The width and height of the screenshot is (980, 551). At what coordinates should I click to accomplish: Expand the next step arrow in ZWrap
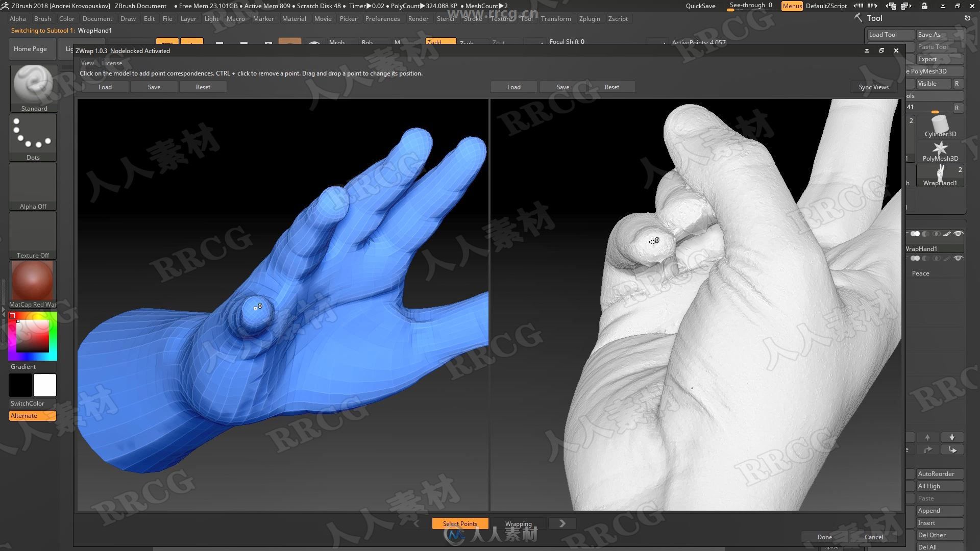point(561,523)
